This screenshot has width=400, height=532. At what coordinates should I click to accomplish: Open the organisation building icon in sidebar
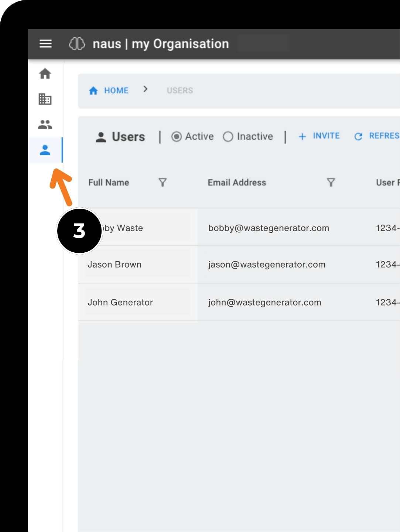(x=45, y=99)
